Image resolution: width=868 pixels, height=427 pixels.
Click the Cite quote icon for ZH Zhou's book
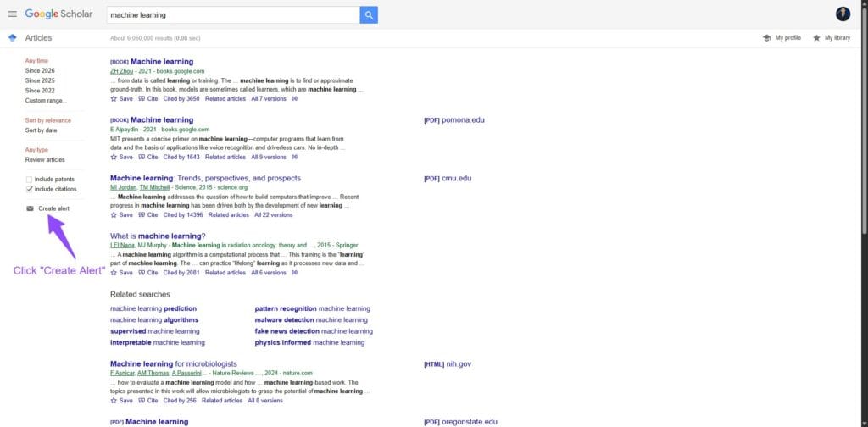(x=142, y=99)
